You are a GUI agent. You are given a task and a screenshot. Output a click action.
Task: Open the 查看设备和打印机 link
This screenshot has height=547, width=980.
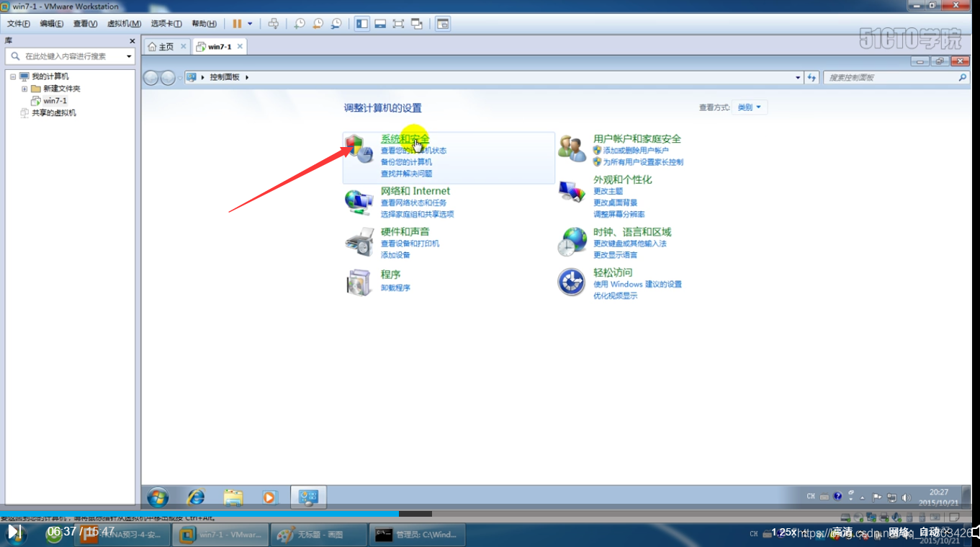(x=410, y=244)
